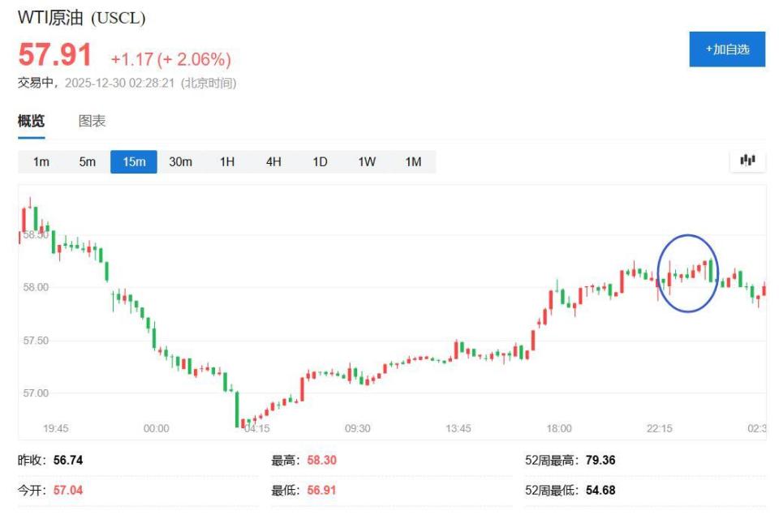779x532 pixels.
Task: Select the 15m timeframe toggle
Action: 133,161
